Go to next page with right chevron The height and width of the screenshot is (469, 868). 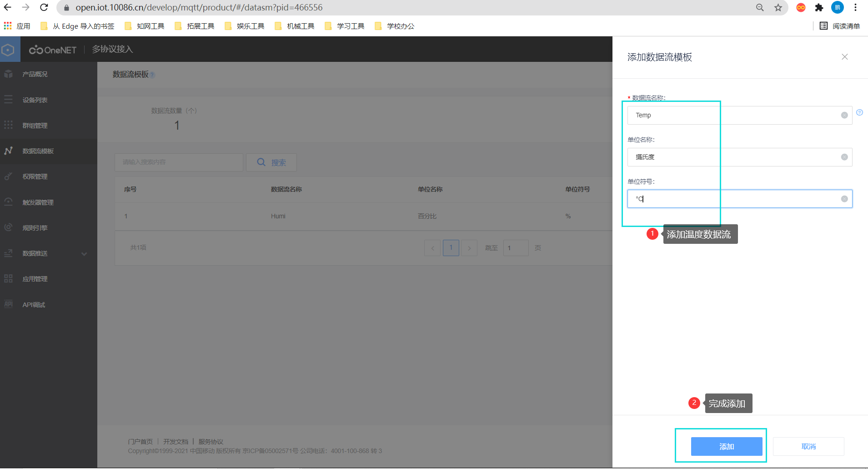pyautogui.click(x=469, y=248)
